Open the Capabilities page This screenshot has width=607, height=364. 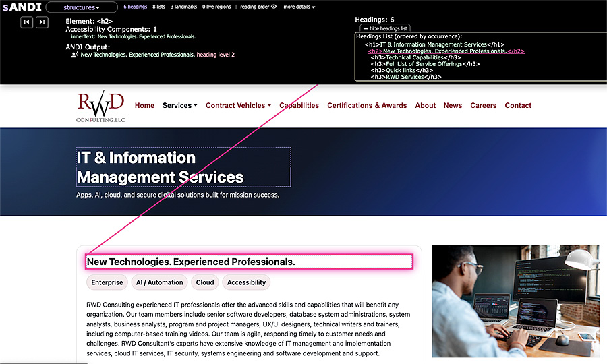299,106
